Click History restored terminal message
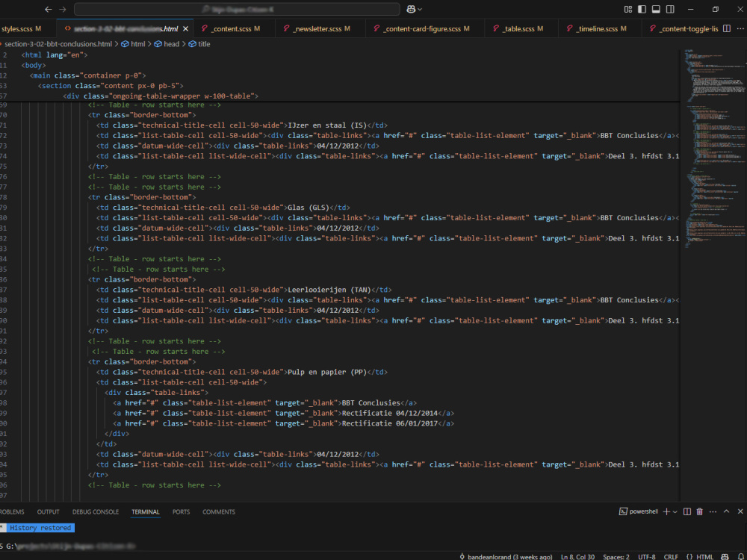This screenshot has height=560, width=747. 40,528
